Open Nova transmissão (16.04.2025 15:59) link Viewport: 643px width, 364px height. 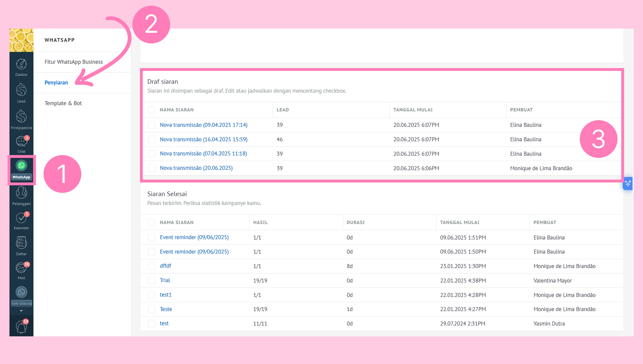point(204,139)
